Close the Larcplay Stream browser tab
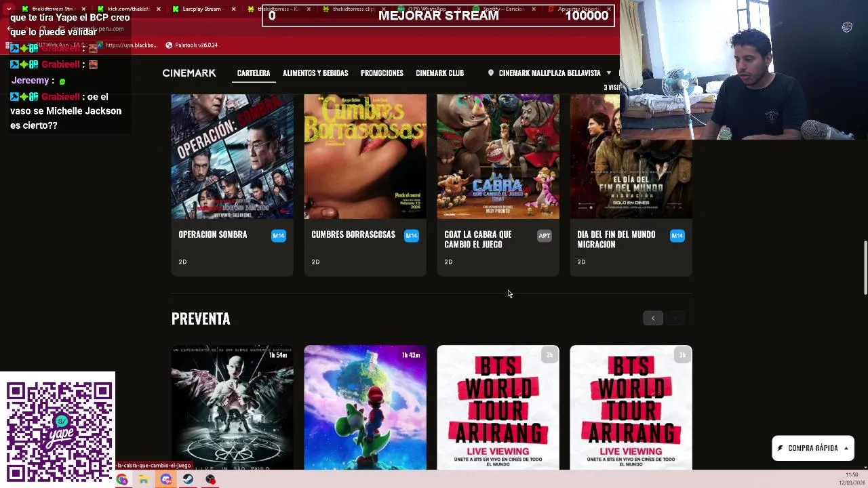 (x=234, y=9)
